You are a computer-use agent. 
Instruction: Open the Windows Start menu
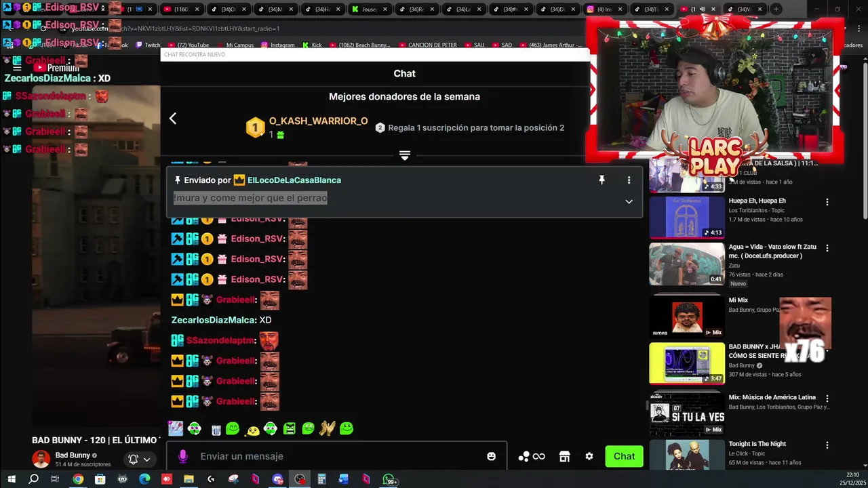coord(11,479)
